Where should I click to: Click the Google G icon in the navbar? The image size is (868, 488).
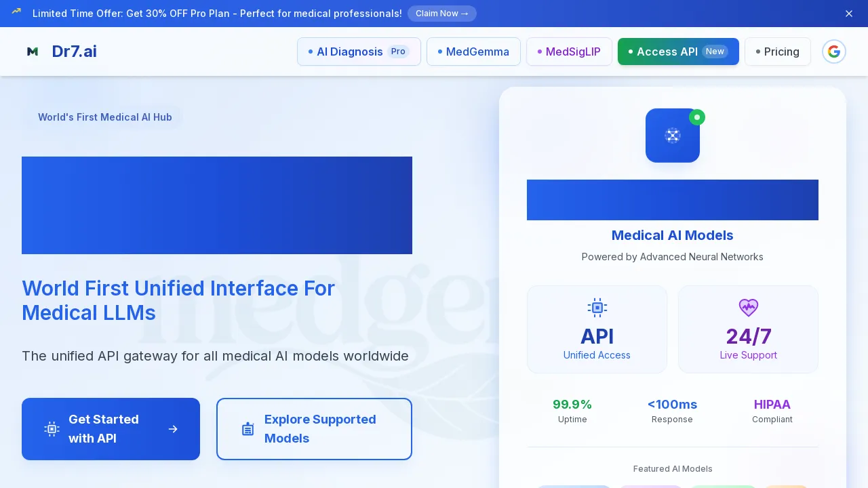coord(834,52)
